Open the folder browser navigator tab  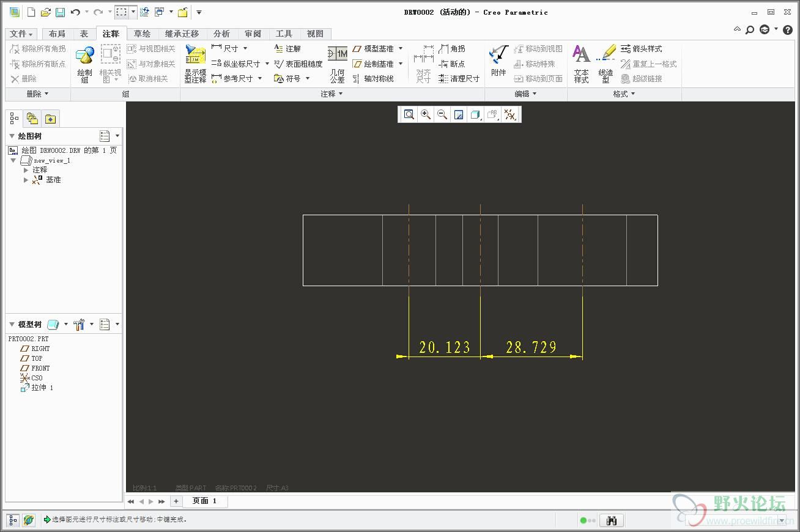(32, 119)
